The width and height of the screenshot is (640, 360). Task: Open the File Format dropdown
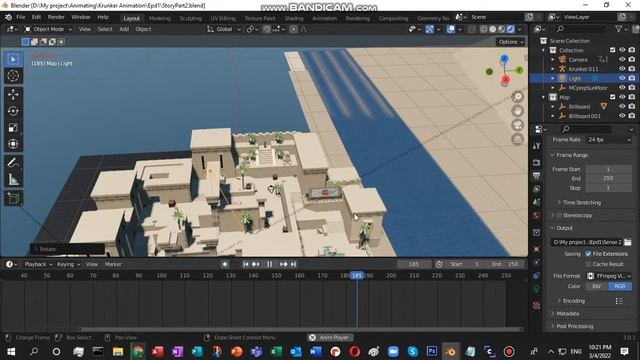click(609, 276)
